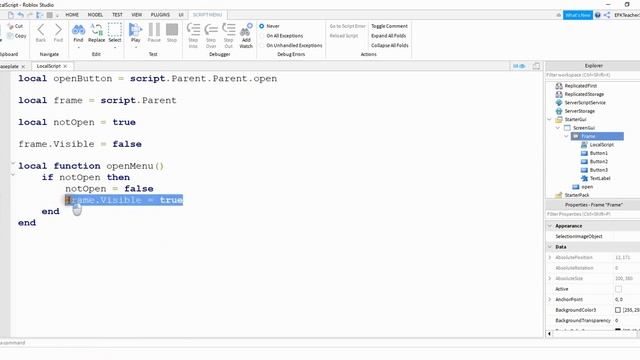Click the Find binoculars icon
The image size is (640, 360).
78,30
